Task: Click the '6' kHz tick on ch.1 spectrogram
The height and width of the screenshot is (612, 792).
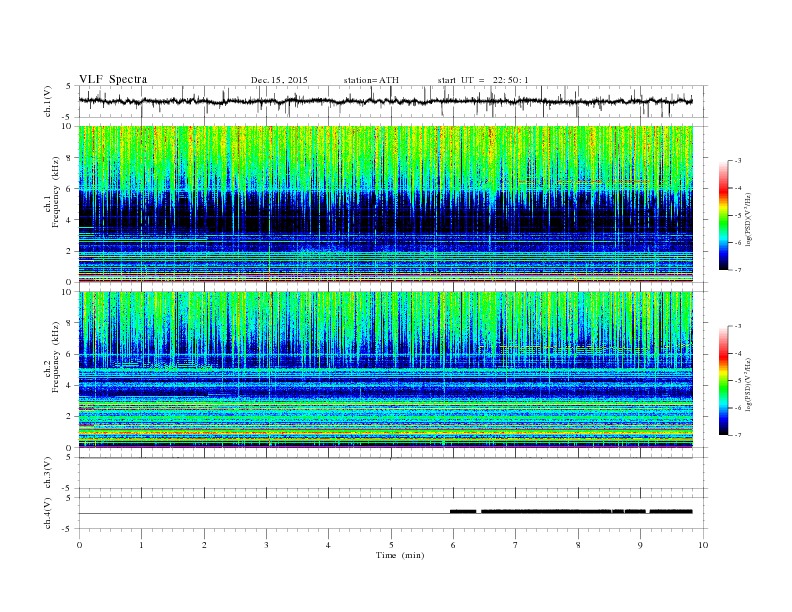Action: (x=69, y=189)
